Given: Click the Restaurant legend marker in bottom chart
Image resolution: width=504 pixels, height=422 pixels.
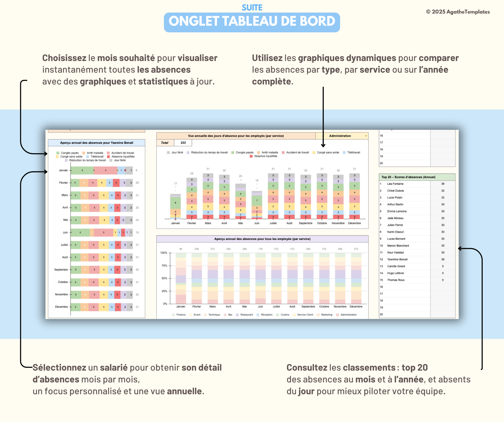Looking at the screenshot, I should pos(237,315).
